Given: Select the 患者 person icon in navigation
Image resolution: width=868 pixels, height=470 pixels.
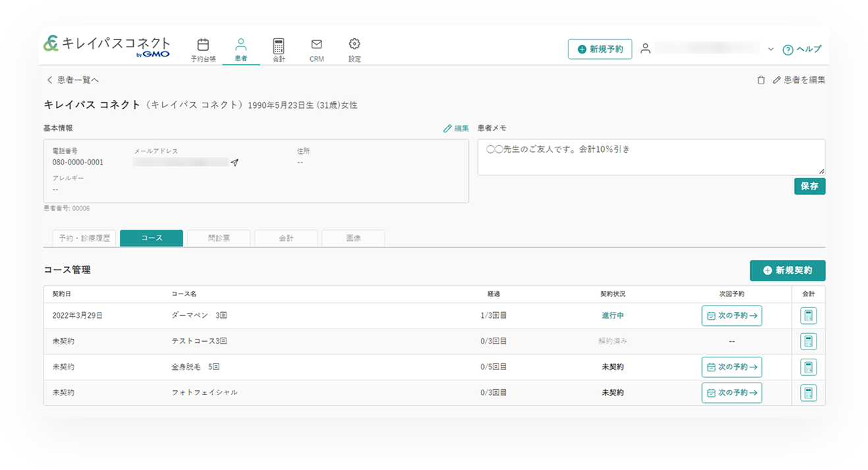Looking at the screenshot, I should 241,44.
